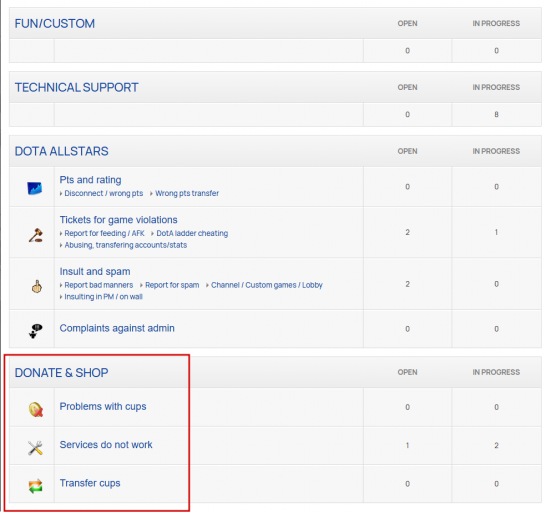Open the Insult and spam forum
The height and width of the screenshot is (512, 546).
click(95, 271)
